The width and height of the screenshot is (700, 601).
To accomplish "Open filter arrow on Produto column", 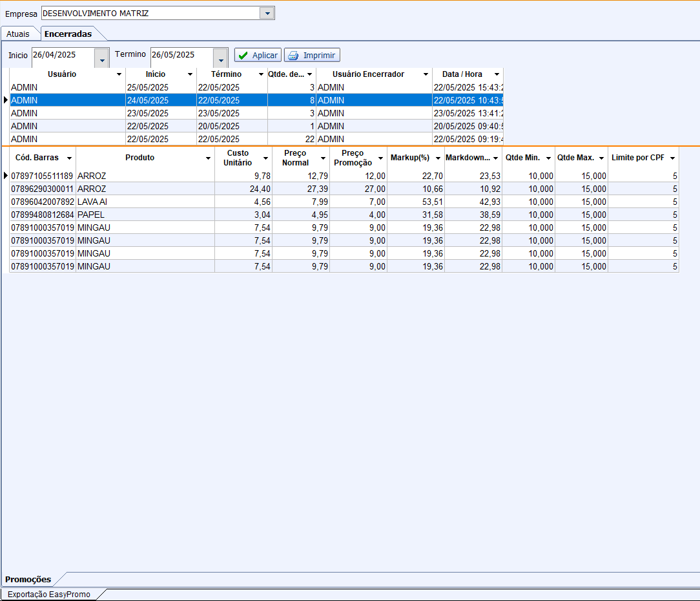I will (208, 158).
